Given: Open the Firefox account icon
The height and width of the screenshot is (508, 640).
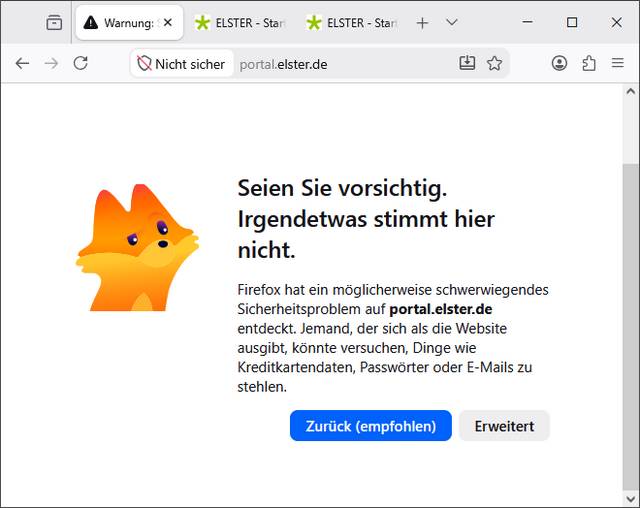Looking at the screenshot, I should click(x=559, y=63).
